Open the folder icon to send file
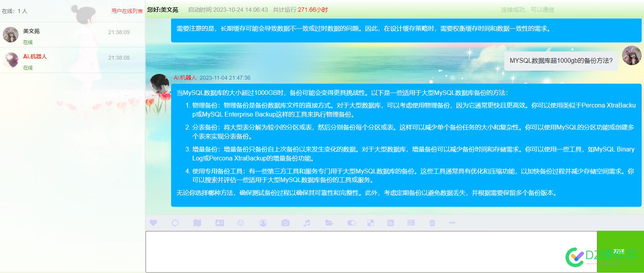 [329, 223]
